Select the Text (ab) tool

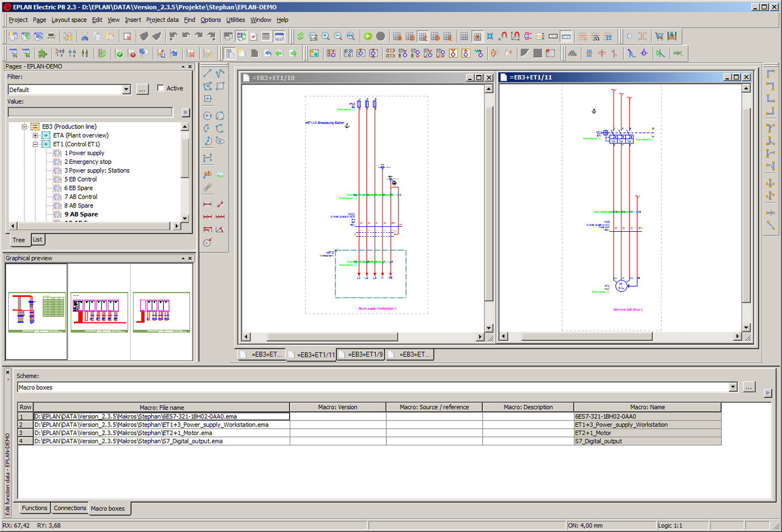(208, 174)
